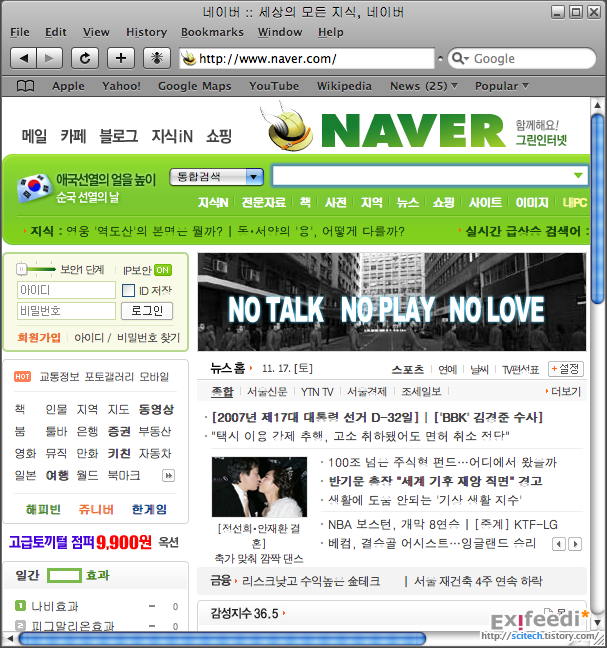Image resolution: width=607 pixels, height=648 pixels.
Task: Click the bug report toolbar icon
Action: pos(157,58)
